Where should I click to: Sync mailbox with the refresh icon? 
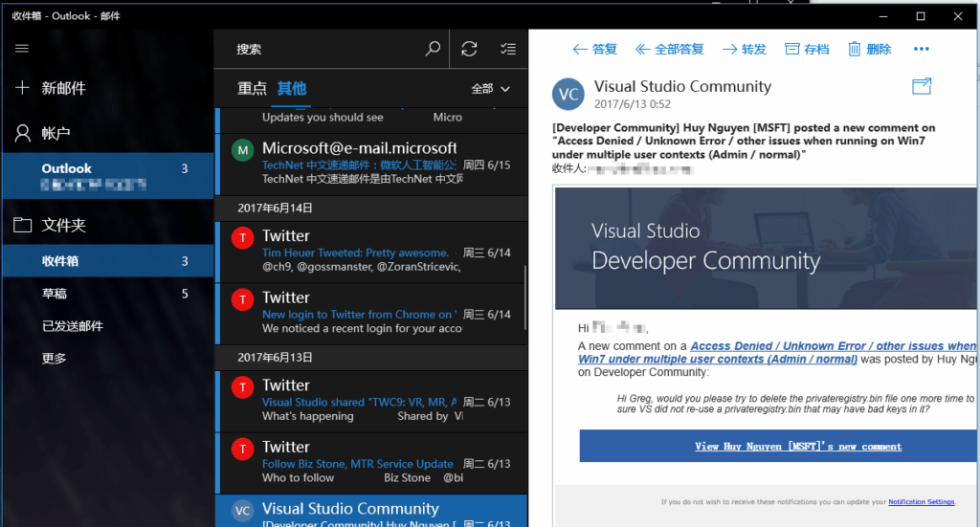click(x=469, y=49)
